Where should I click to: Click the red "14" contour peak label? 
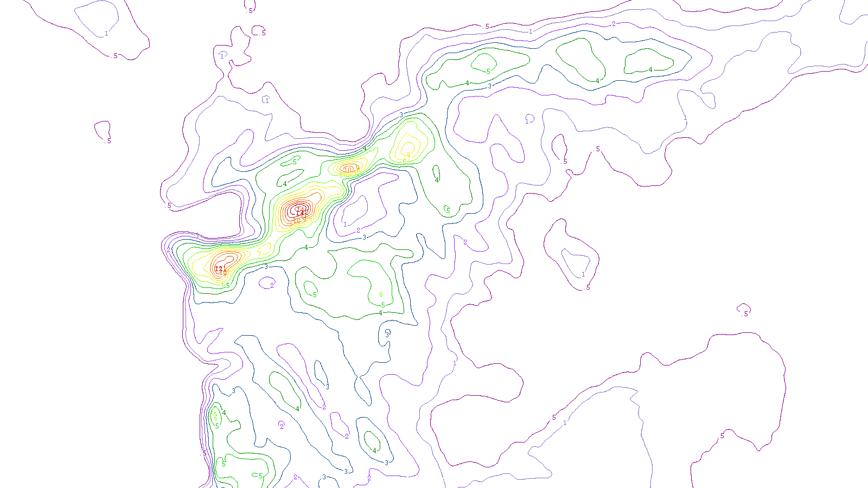(300, 209)
